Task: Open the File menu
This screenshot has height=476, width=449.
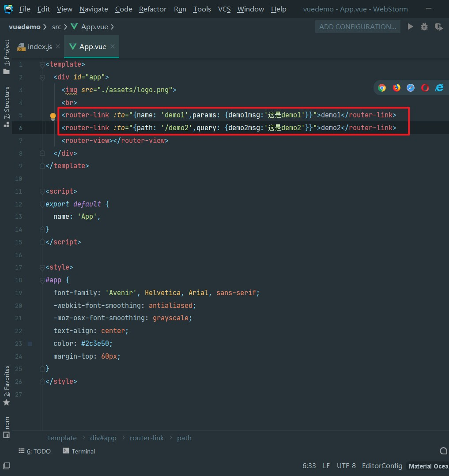Action: pyautogui.click(x=25, y=9)
